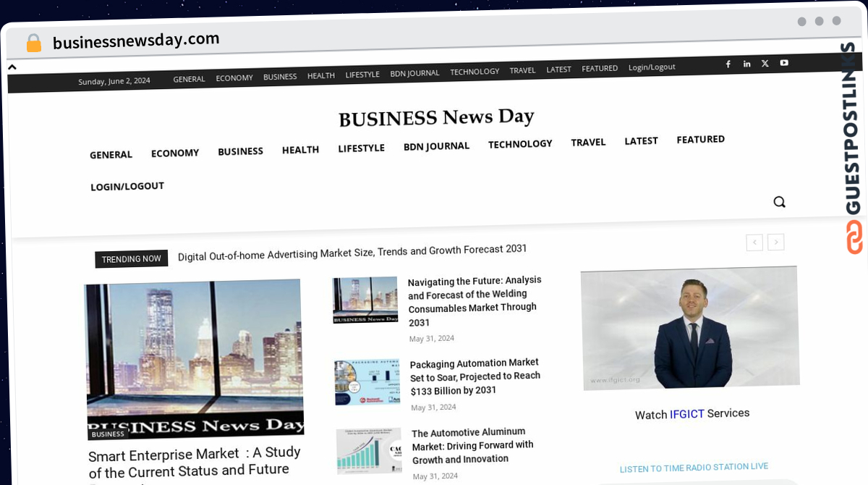868x485 pixels.
Task: Open BDN JOURNAL in the top black bar
Action: click(414, 73)
